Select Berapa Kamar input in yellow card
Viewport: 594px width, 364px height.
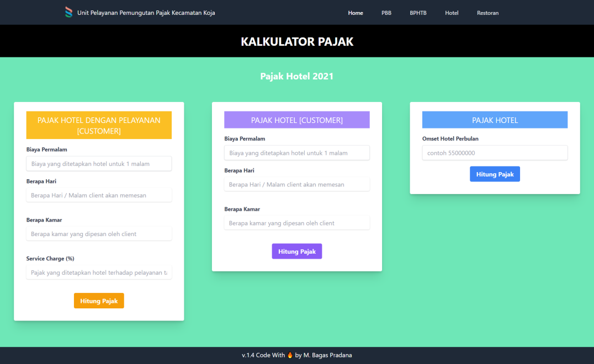pyautogui.click(x=99, y=234)
